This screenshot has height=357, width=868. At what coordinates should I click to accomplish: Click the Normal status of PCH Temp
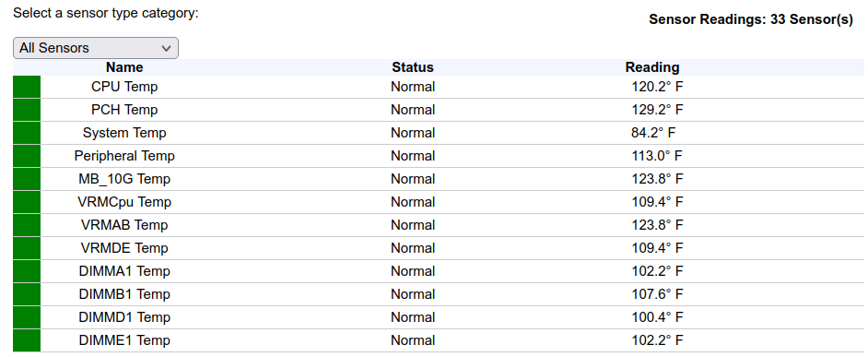coord(413,110)
